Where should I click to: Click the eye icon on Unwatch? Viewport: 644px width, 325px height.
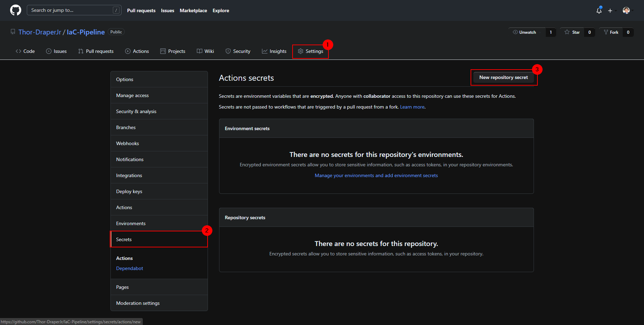[515, 32]
